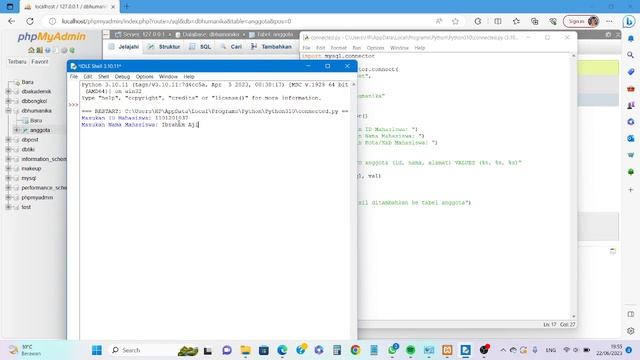Open Edge split screen icon
The image size is (640, 360).
click(x=498, y=21)
